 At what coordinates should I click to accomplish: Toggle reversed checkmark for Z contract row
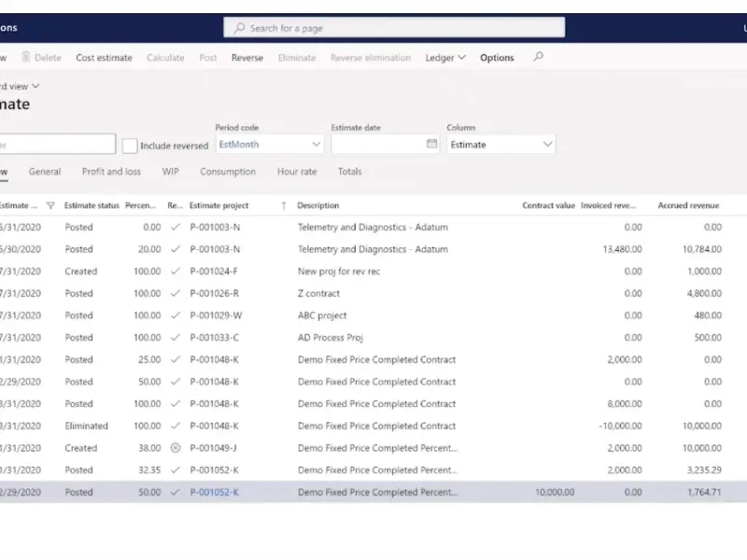tap(176, 293)
